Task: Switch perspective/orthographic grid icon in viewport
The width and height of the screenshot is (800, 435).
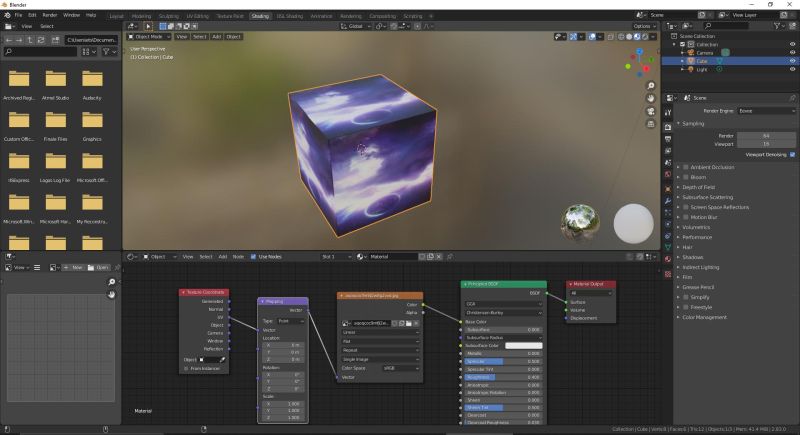Action: coord(651,124)
